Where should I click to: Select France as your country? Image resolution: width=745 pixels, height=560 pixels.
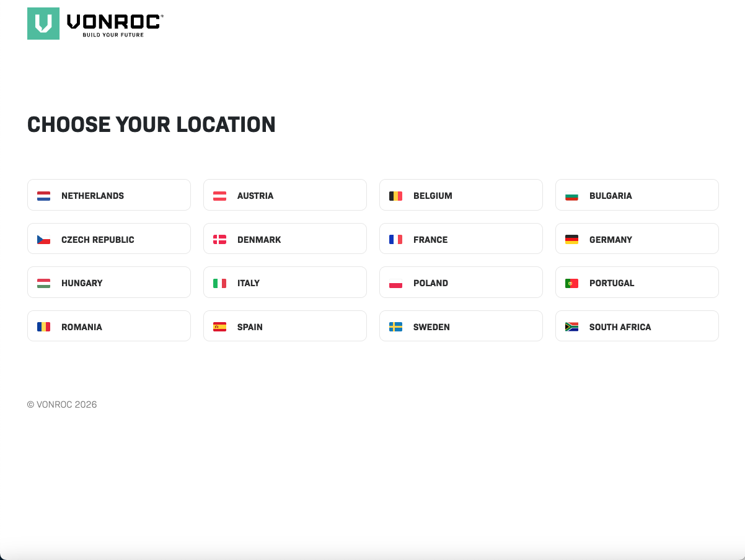click(x=461, y=239)
